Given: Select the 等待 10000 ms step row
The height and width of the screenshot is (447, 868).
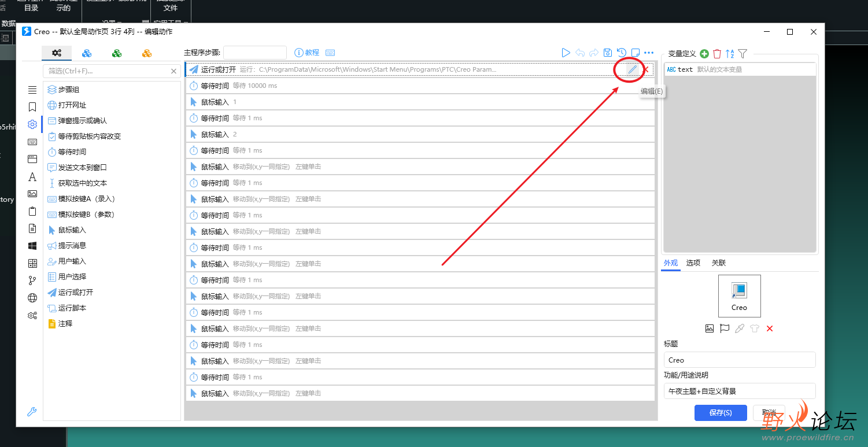Looking at the screenshot, I should coord(420,86).
